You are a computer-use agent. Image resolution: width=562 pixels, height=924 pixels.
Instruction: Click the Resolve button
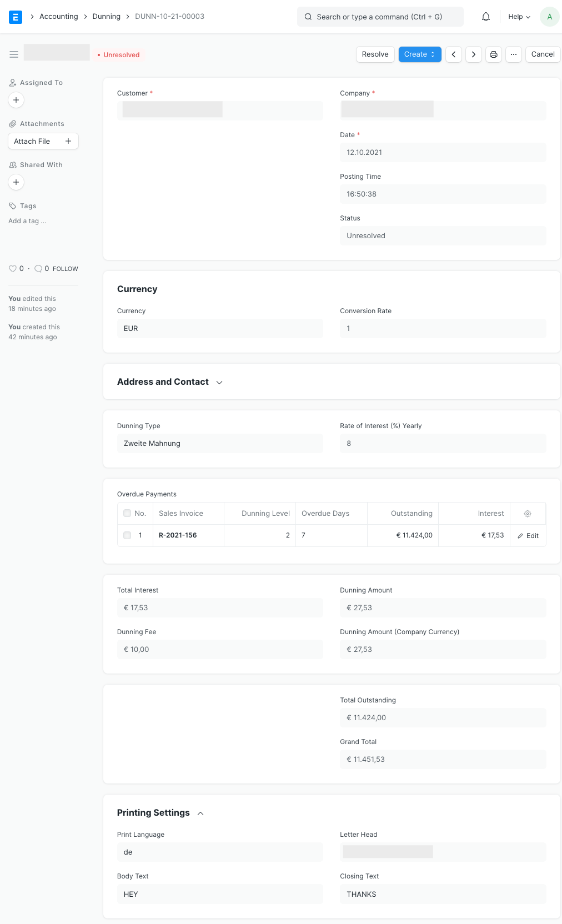(375, 54)
